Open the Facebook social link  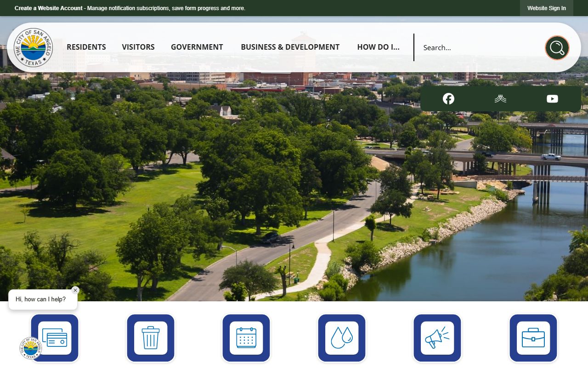pos(448,99)
